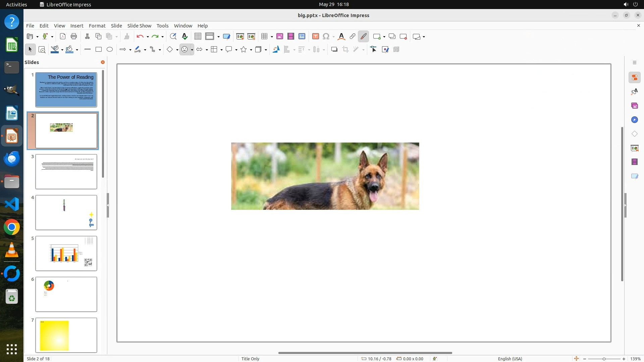Expand the Stars and Banners dropdown
This screenshot has height=362, width=644.
[251, 50]
